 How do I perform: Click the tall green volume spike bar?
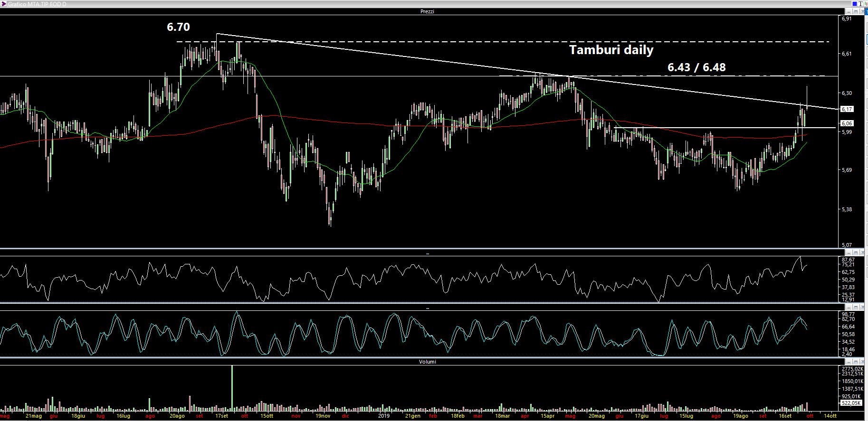(232, 388)
